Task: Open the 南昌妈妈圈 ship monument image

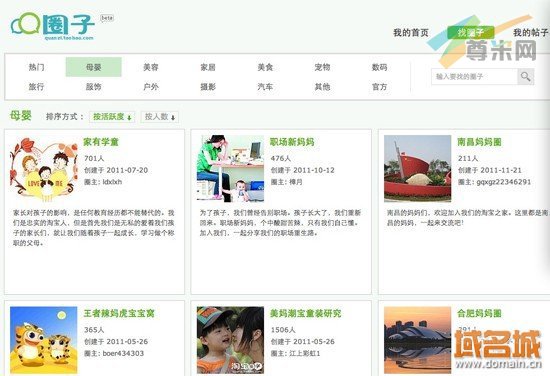Action: click(x=417, y=169)
